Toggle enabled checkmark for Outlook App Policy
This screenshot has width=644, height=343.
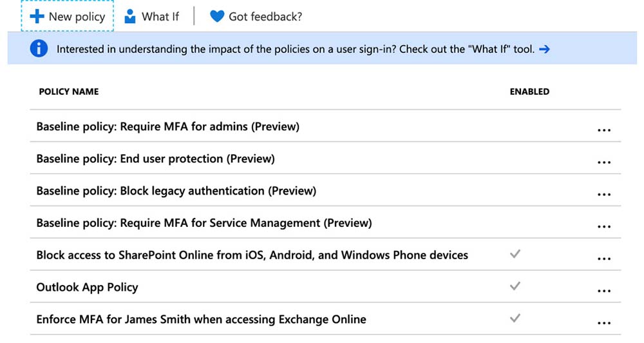515,286
